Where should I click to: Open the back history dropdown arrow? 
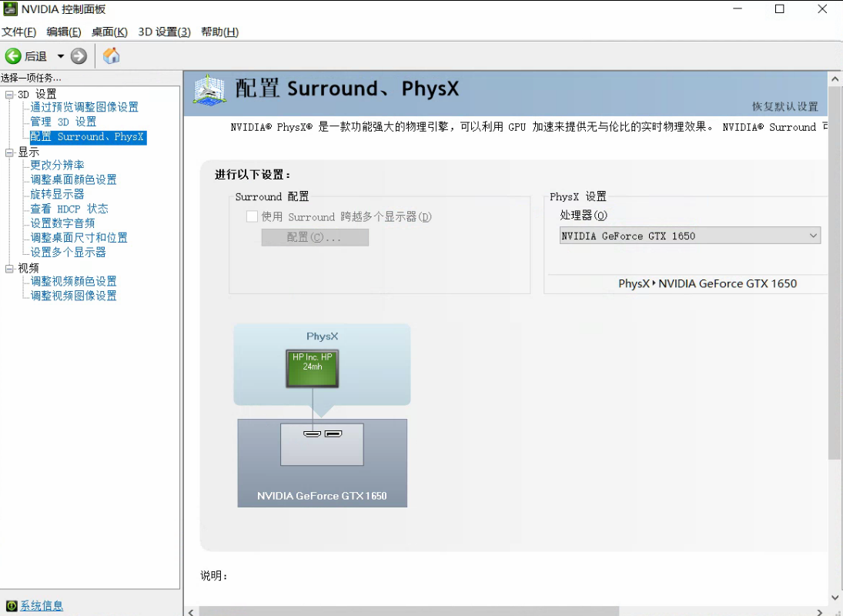point(61,56)
